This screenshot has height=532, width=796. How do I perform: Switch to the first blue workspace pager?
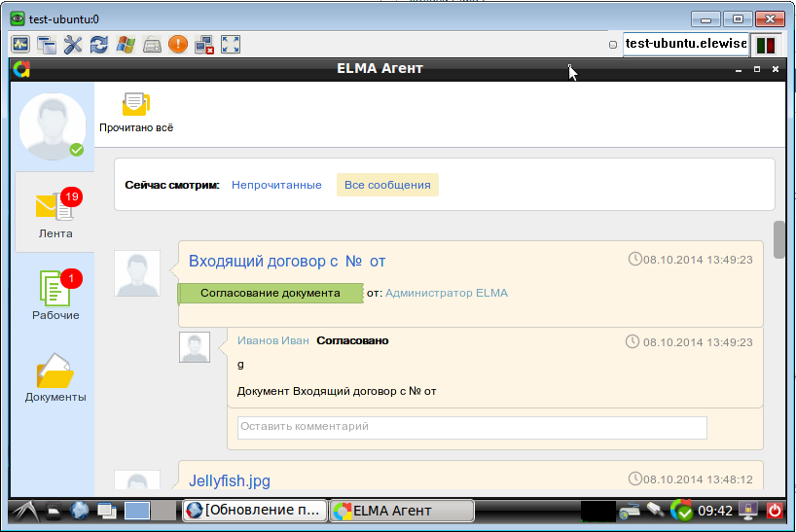pyautogui.click(x=137, y=512)
